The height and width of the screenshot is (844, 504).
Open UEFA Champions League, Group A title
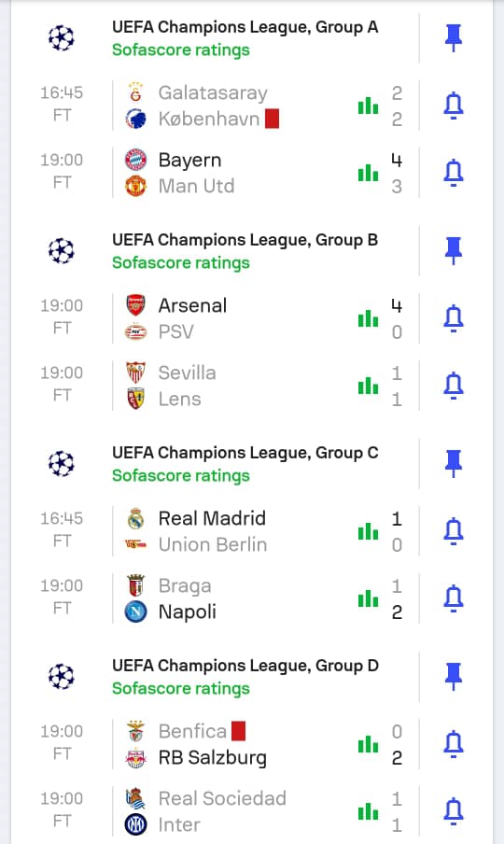[245, 27]
